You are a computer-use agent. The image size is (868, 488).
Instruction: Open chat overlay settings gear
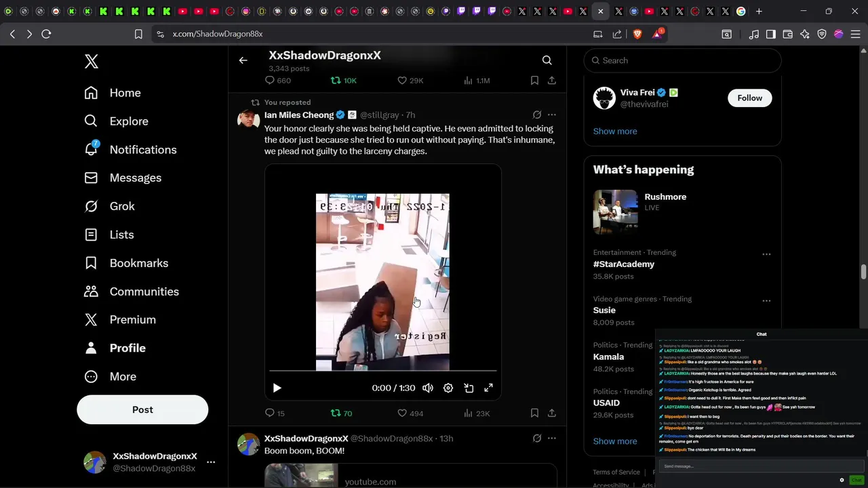pos(842,480)
